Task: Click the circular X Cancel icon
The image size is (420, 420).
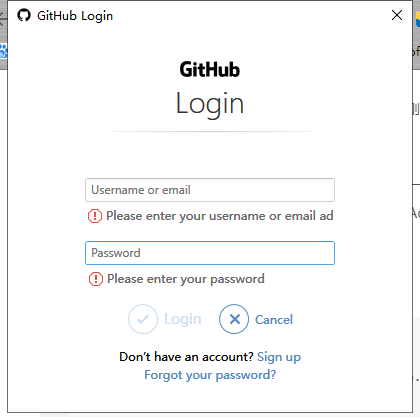Action: click(234, 319)
